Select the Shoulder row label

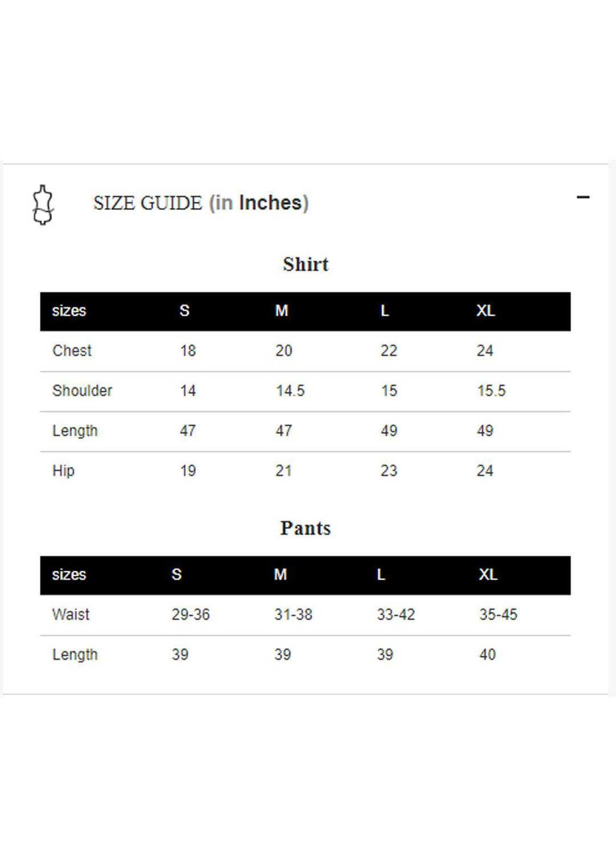(82, 391)
